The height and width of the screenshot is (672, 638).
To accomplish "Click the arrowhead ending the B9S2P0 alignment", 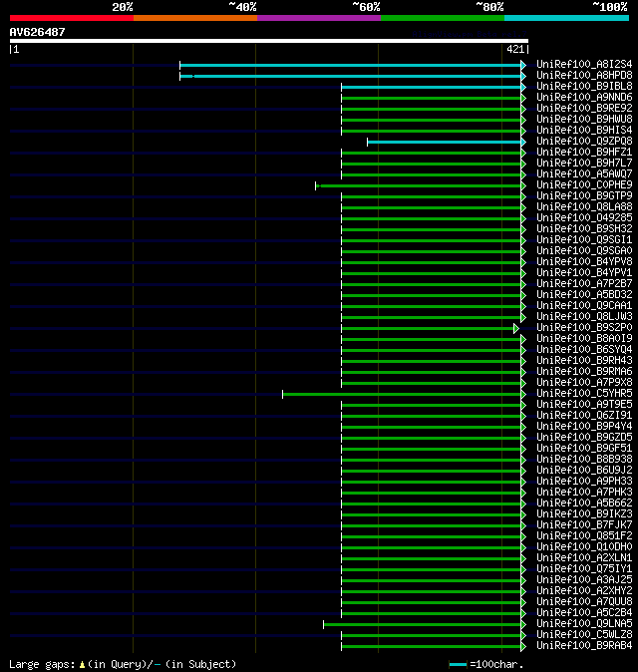I will point(516,329).
